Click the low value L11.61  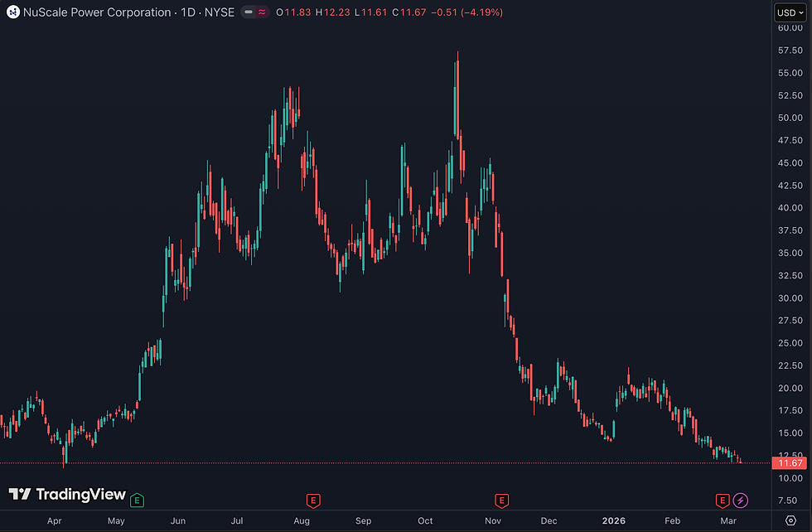(x=371, y=12)
